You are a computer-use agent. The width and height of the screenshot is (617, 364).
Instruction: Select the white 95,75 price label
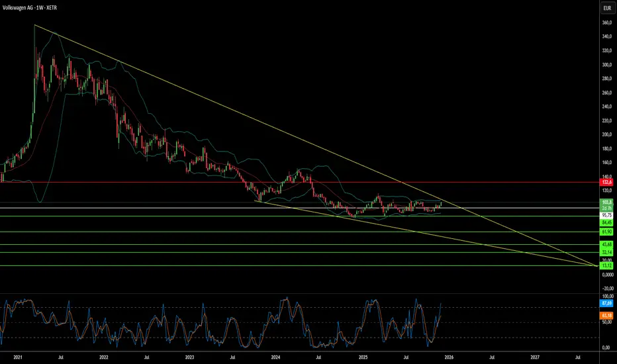tap(605, 216)
